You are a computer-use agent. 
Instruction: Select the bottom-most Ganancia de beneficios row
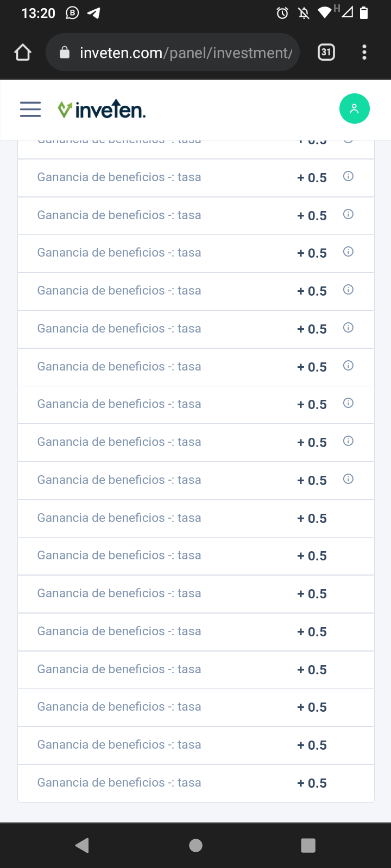tap(196, 783)
